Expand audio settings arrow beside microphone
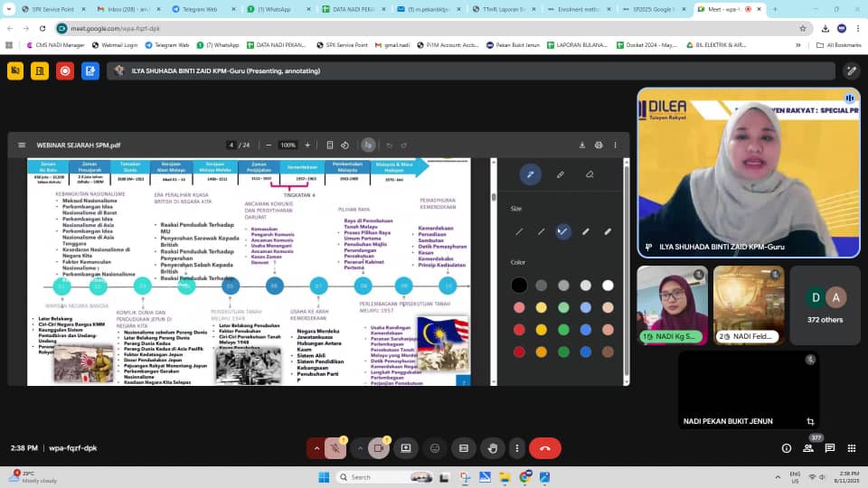The height and width of the screenshot is (488, 868). tap(316, 447)
